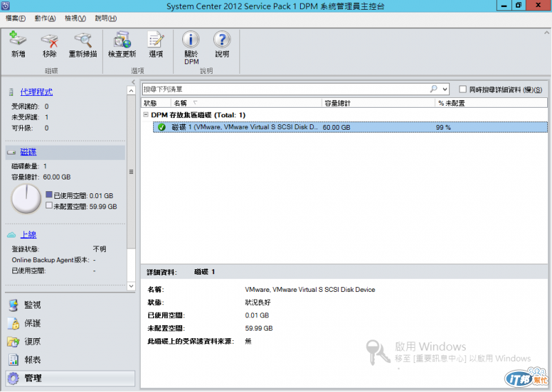This screenshot has height=392, width=552.
Task: Select the 重新掃描 rescan icon
Action: click(83, 40)
